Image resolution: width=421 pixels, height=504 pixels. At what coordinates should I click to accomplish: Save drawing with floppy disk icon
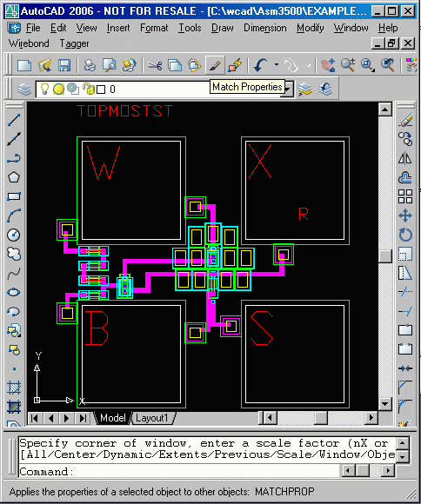point(64,65)
